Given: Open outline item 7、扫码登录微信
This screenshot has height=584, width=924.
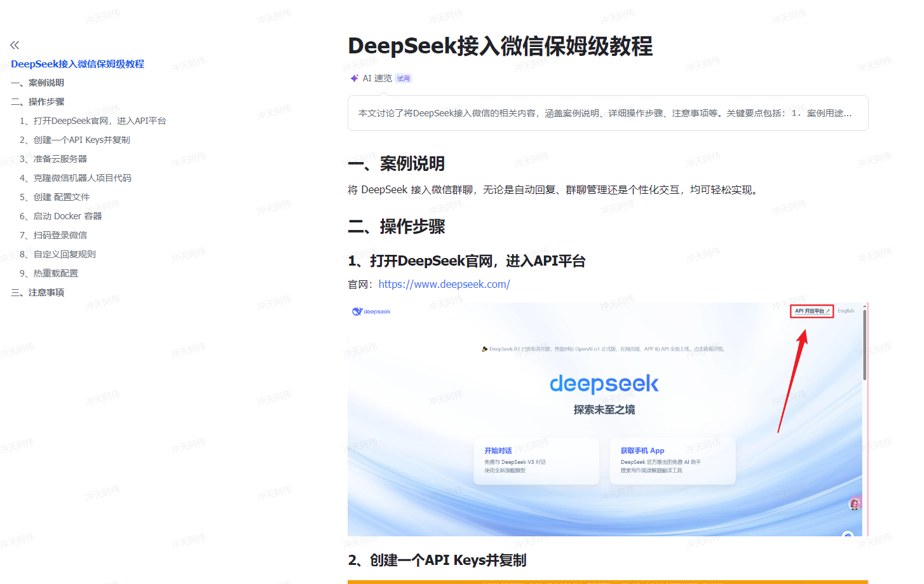Looking at the screenshot, I should pos(53,235).
